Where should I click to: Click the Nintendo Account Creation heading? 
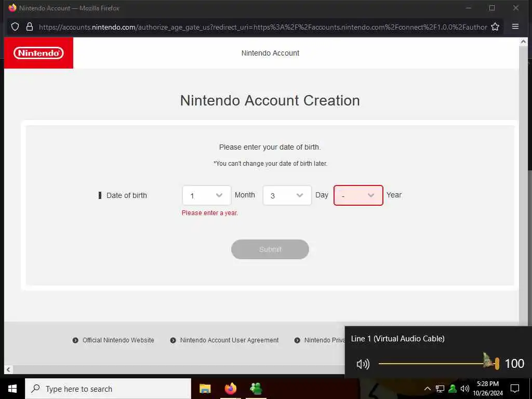[x=270, y=100]
